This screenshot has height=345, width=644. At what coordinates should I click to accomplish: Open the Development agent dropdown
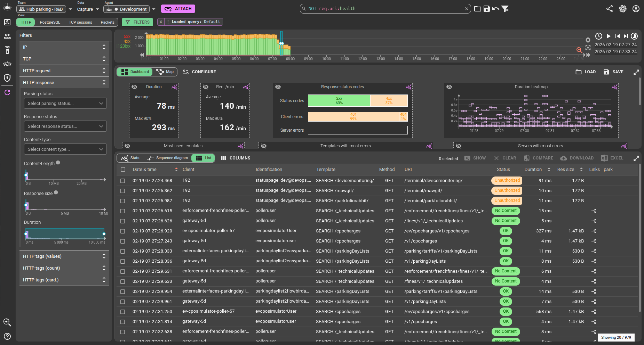click(x=154, y=9)
